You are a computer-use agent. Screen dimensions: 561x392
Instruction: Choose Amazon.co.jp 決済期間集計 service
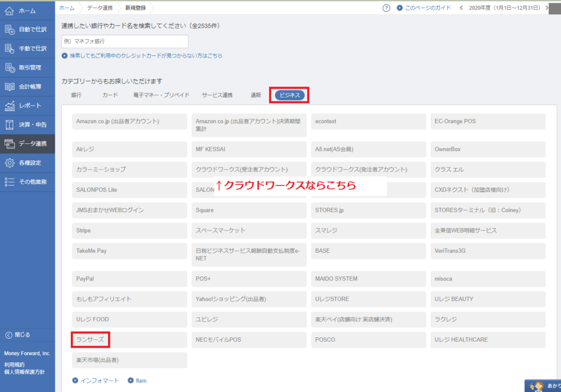(x=249, y=125)
